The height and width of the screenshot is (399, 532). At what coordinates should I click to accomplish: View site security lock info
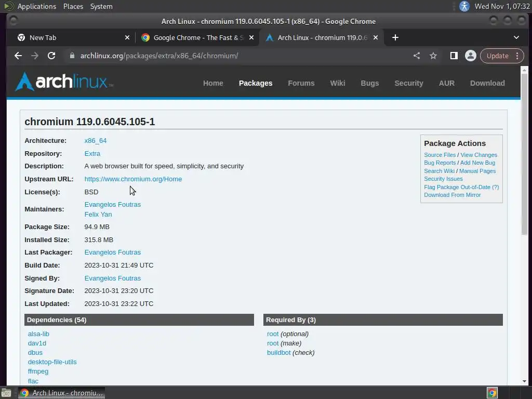(72, 56)
